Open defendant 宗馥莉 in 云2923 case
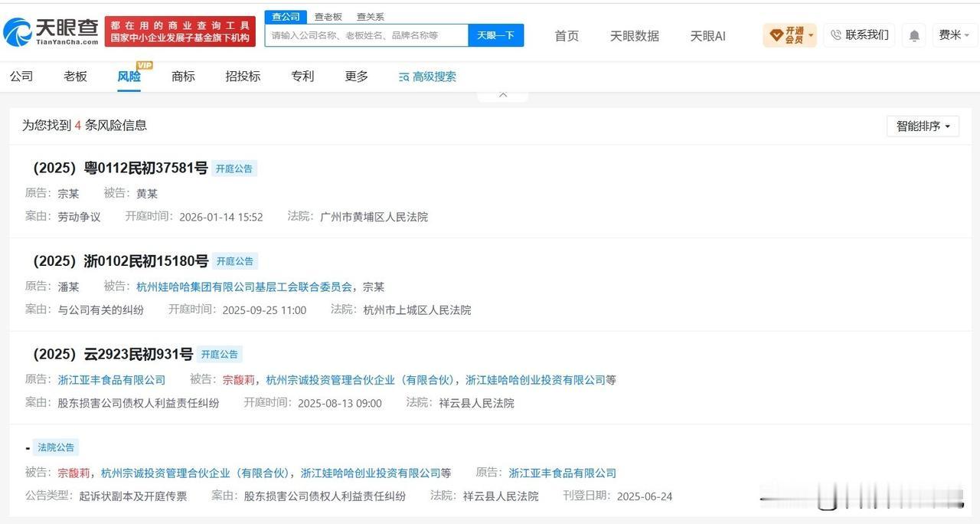This screenshot has height=524, width=980. [239, 379]
